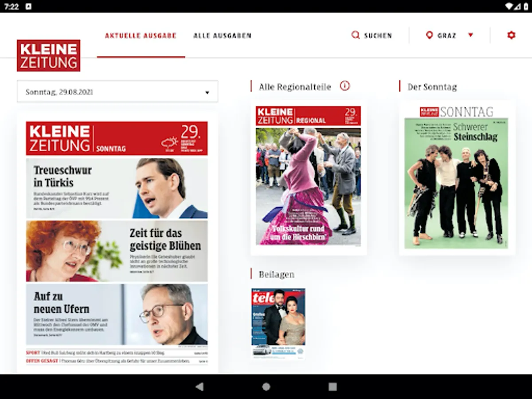Image resolution: width=532 pixels, height=399 pixels.
Task: Click the Beilagen heading
Action: pos(277,274)
